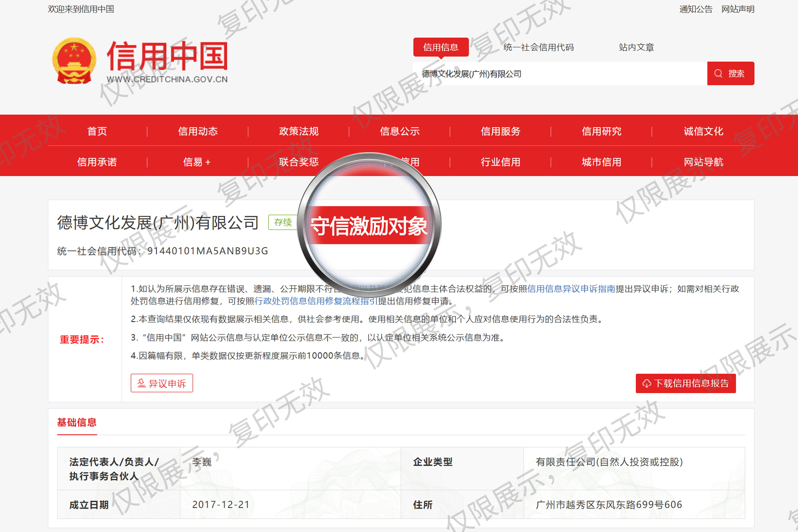Screen dimensions: 798x532
Task: Open 行业信用 navigation item
Action: coord(500,162)
